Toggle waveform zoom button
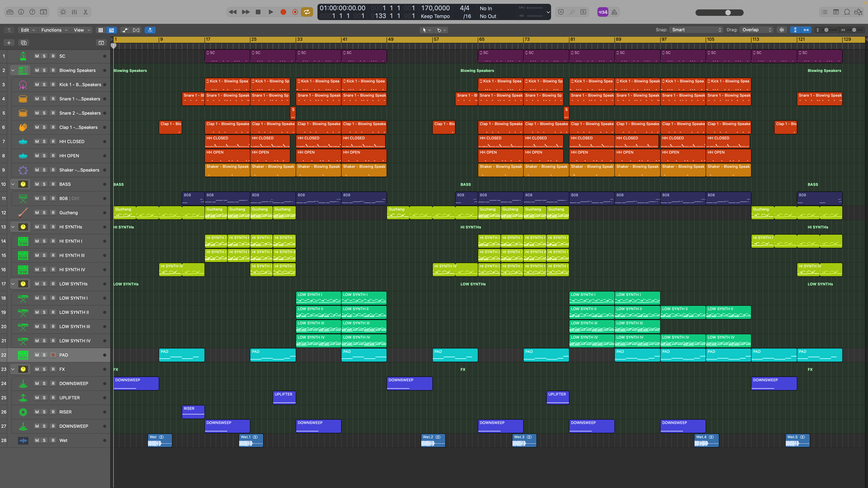This screenshot has width=868, height=488. coord(782,30)
